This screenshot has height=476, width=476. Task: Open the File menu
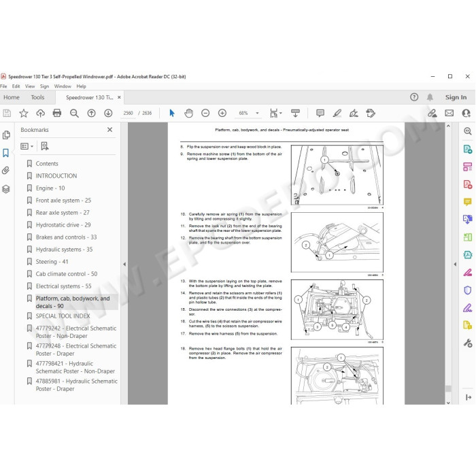coord(3,86)
